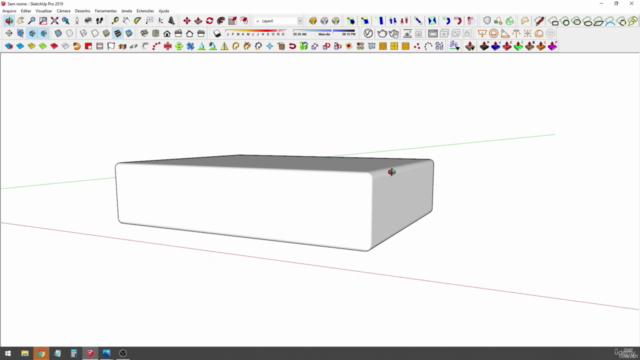Select the Move tool
The image size is (640, 360).
[187, 21]
